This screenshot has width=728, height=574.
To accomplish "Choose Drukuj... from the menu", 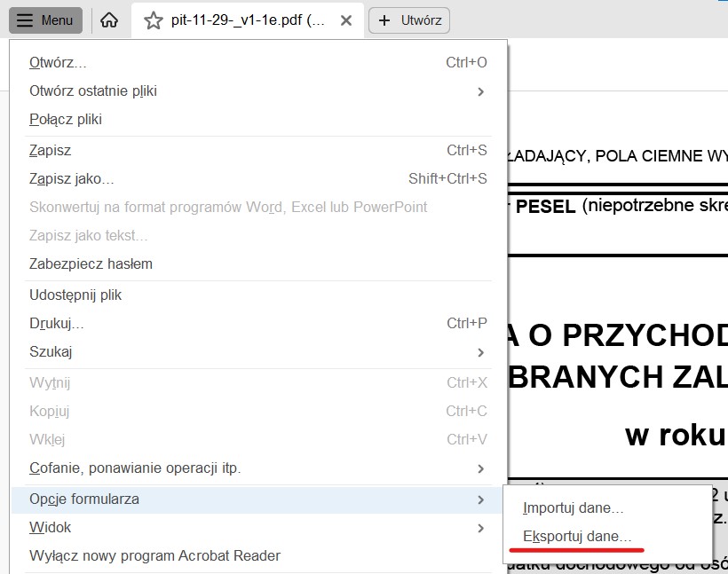I will [x=57, y=323].
